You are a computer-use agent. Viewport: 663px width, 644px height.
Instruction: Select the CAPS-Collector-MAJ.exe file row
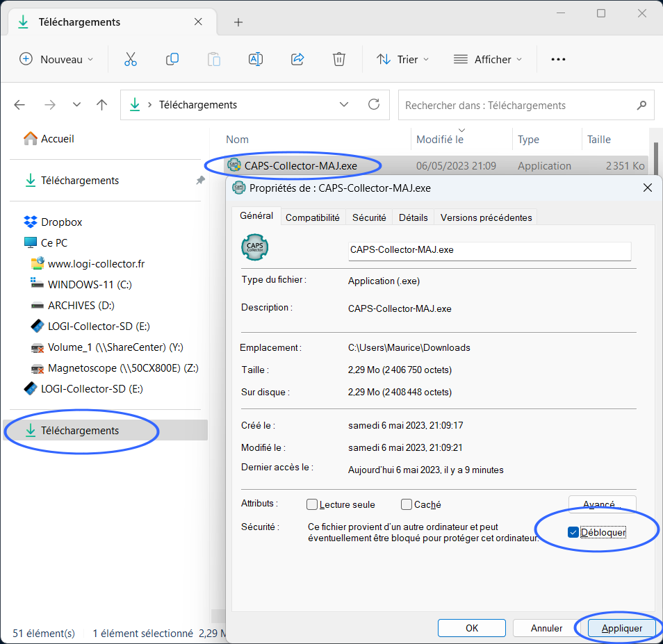tap(436, 165)
